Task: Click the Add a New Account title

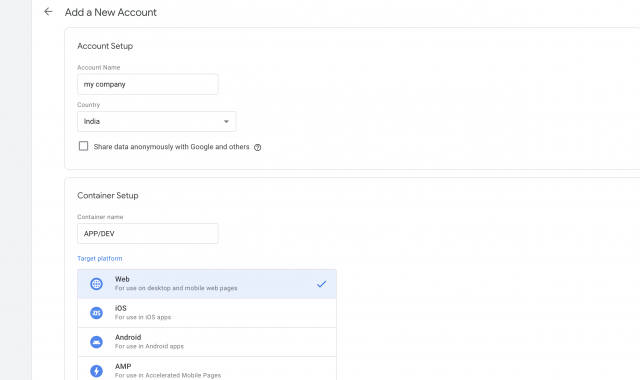Action: pyautogui.click(x=111, y=12)
